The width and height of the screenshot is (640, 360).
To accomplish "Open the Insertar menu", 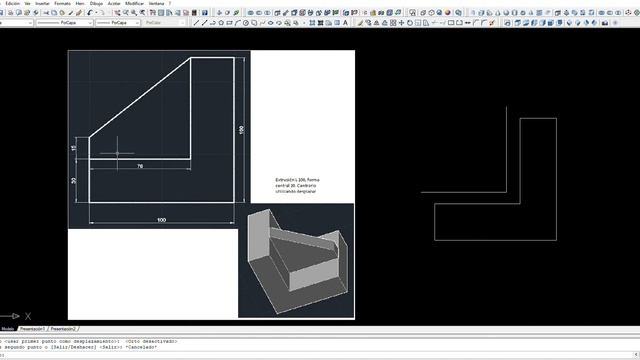I will [42, 3].
